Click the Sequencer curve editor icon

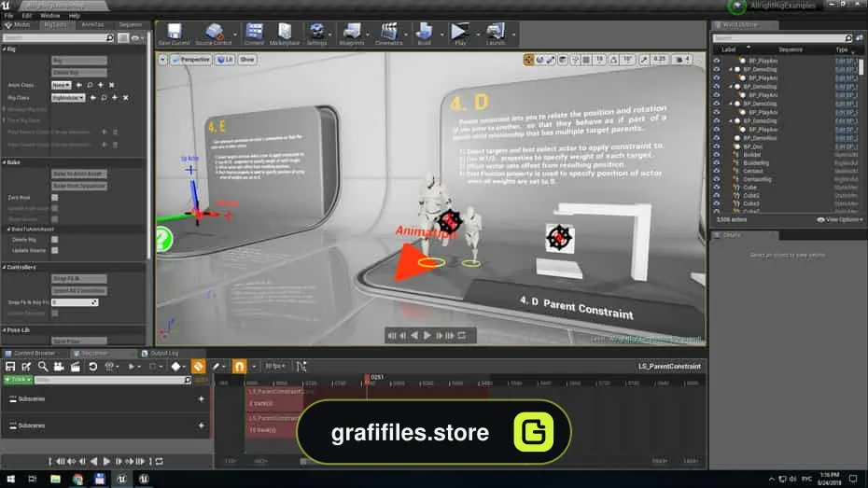pyautogui.click(x=301, y=367)
